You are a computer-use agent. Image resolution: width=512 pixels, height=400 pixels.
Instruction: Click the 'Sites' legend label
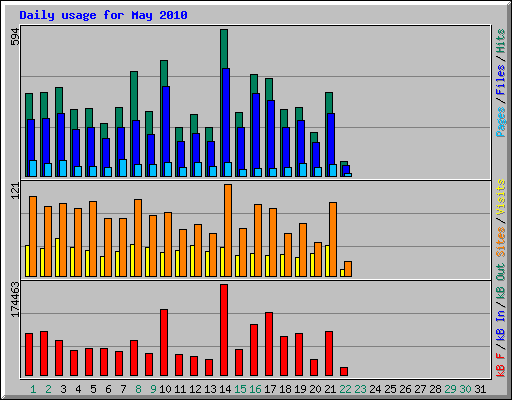click(x=500, y=242)
